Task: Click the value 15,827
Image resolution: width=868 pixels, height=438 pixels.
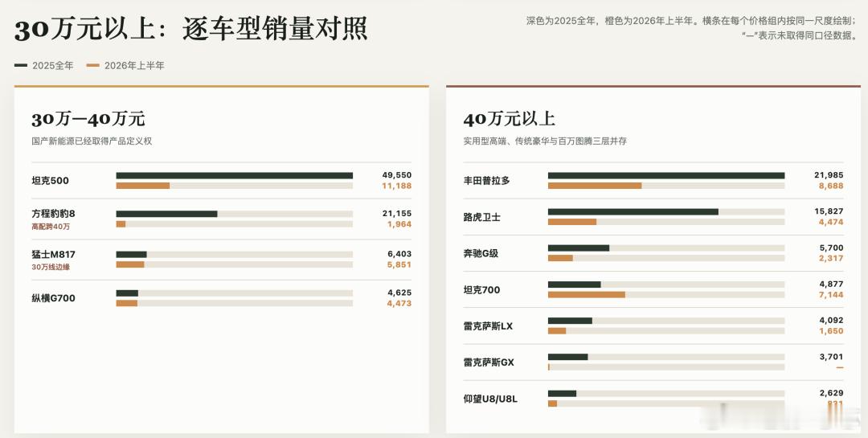Action: [x=829, y=211]
